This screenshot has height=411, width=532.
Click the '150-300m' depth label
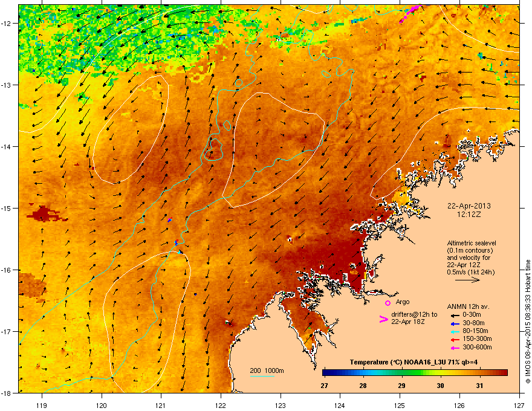[x=477, y=338]
